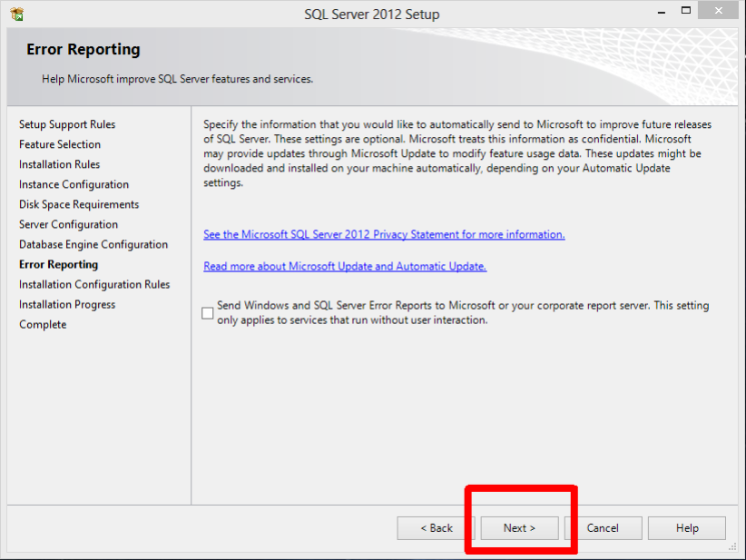Select the Setup Support Rules step
Viewport: 746px width, 560px height.
[x=67, y=124]
